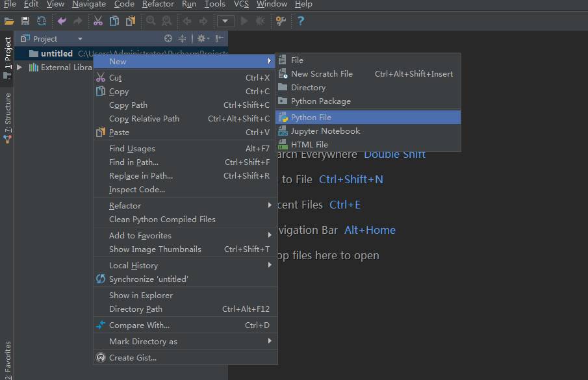The height and width of the screenshot is (380, 588).
Task: Click the Run play toolbar icon
Action: (x=244, y=21)
